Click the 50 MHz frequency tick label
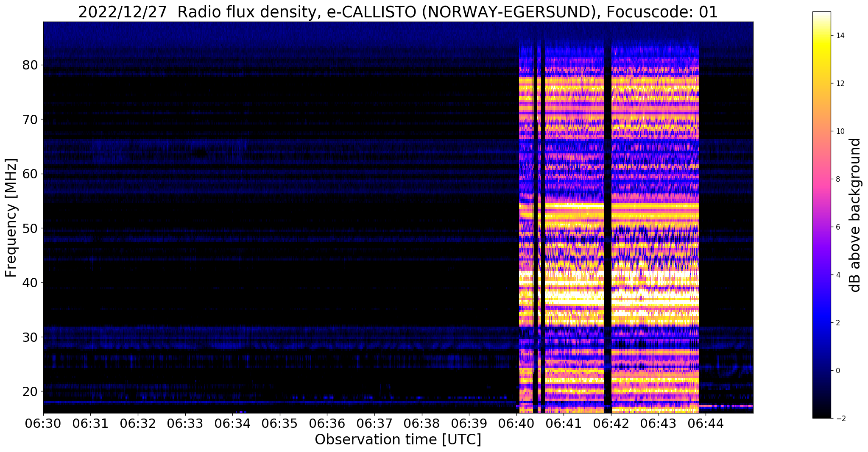Viewport: 868px width, 452px height. coord(30,228)
